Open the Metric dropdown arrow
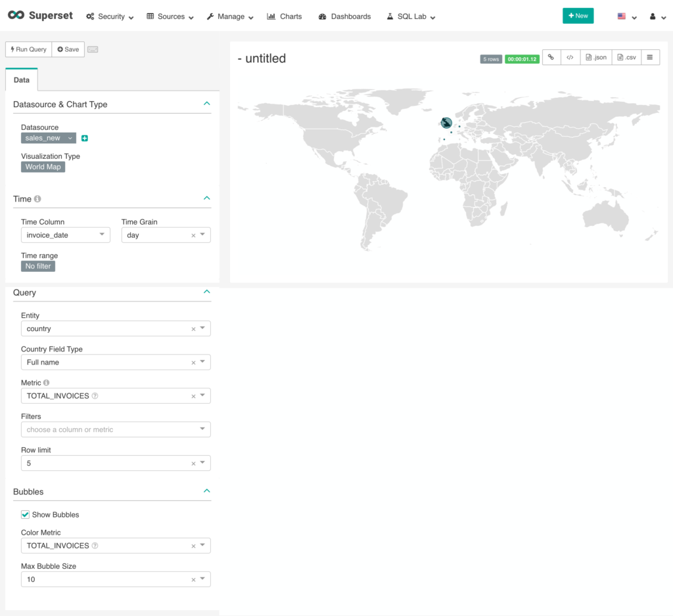This screenshot has width=673, height=616. [x=202, y=395]
